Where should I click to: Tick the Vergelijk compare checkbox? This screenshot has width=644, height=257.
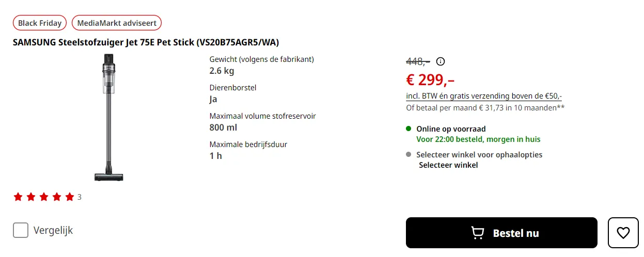tap(21, 230)
